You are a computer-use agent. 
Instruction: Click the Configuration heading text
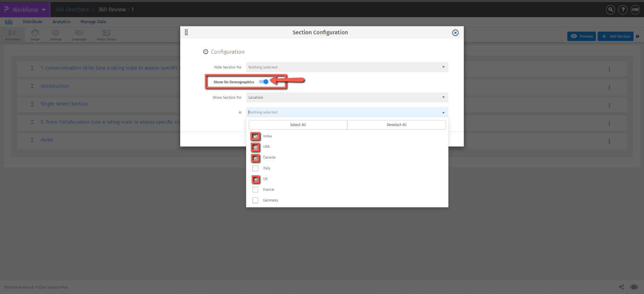[228, 52]
